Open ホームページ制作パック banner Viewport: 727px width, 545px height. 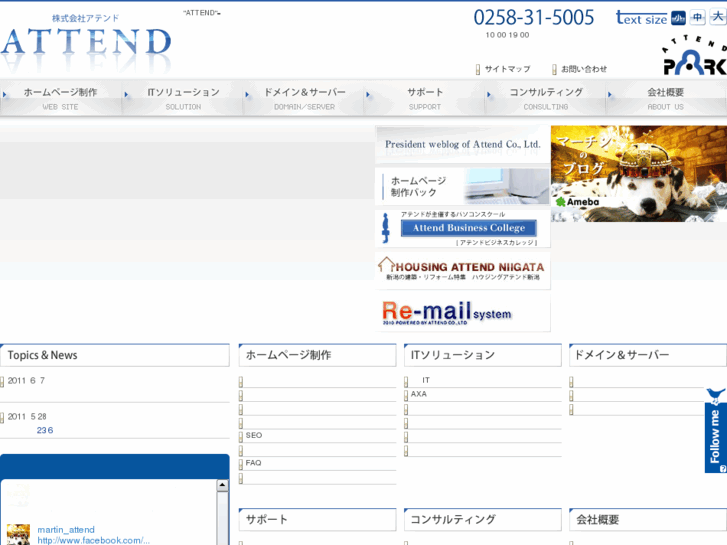point(463,186)
